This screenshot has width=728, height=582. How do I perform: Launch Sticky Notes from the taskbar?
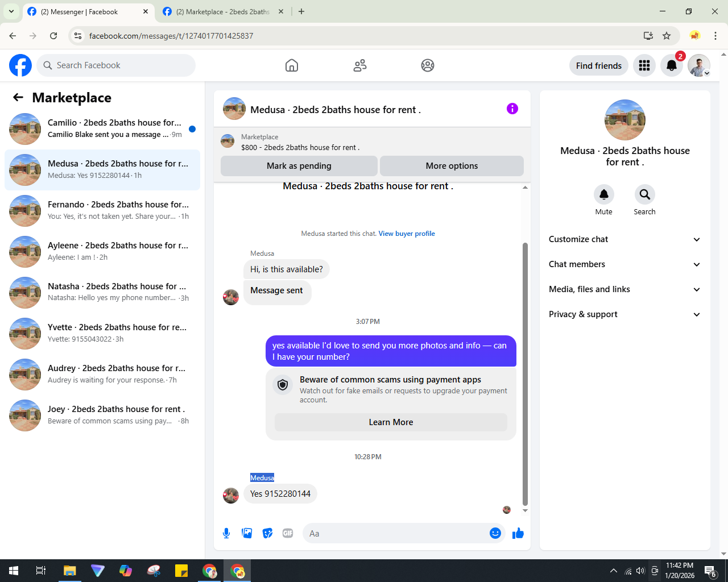(x=181, y=571)
